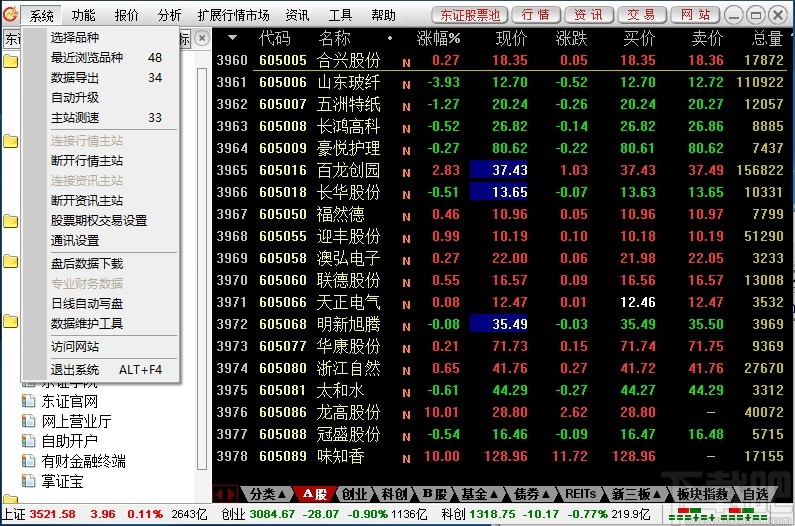Select the 山东玻纤 stock row
Image resolution: width=795 pixels, height=526 pixels.
click(502, 82)
